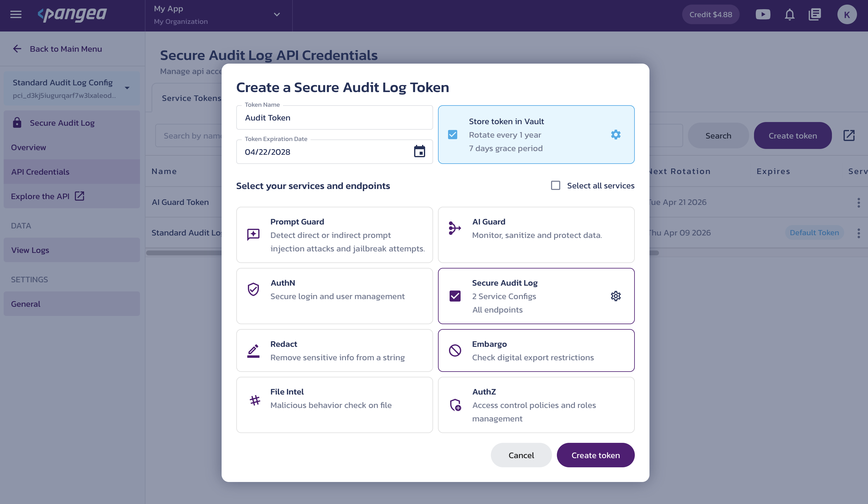Expand Standard Audit Log Config dropdown

[72, 88]
